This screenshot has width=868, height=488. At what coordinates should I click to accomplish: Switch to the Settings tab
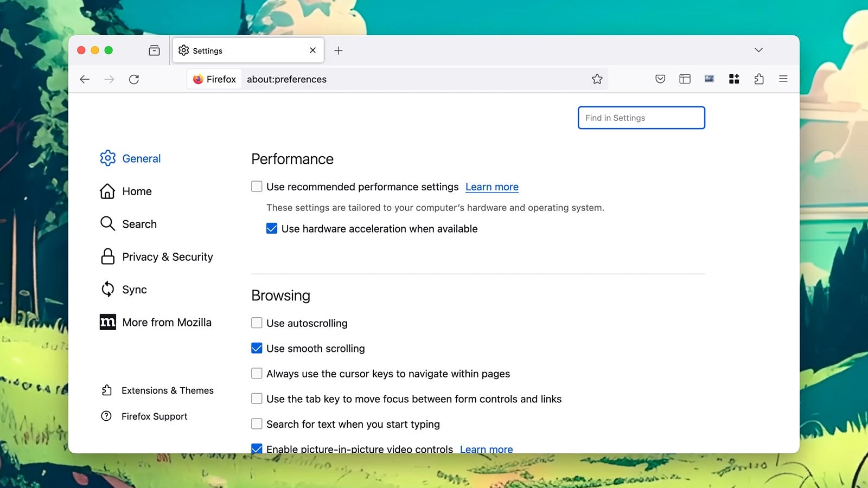tap(228, 50)
